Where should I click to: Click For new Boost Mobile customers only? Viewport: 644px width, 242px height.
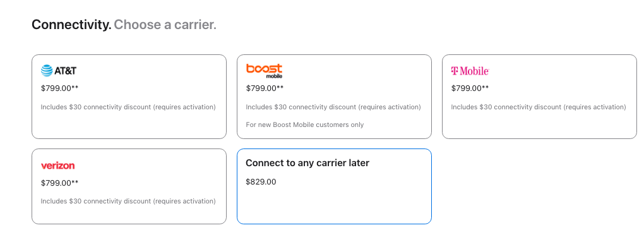[305, 124]
